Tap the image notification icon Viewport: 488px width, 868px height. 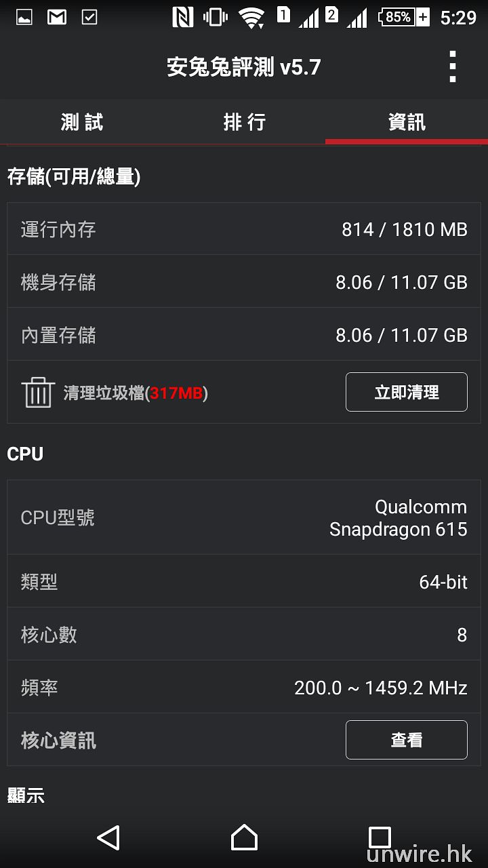click(24, 17)
